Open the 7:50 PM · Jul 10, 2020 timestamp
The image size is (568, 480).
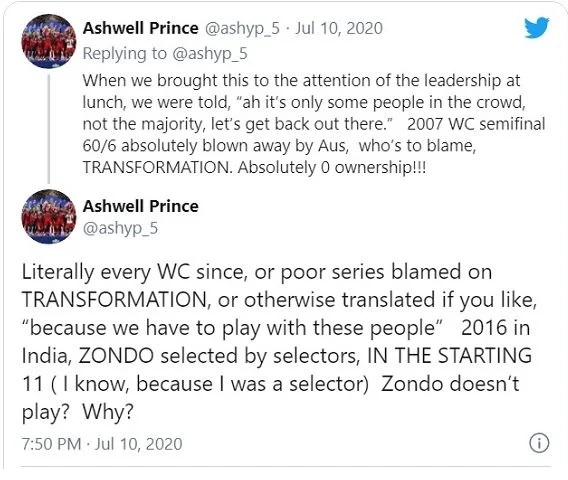pos(102,444)
